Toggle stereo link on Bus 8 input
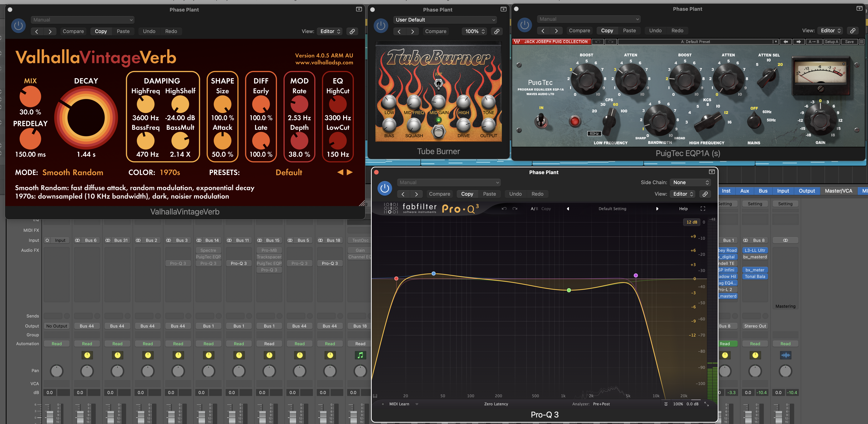 pyautogui.click(x=746, y=240)
